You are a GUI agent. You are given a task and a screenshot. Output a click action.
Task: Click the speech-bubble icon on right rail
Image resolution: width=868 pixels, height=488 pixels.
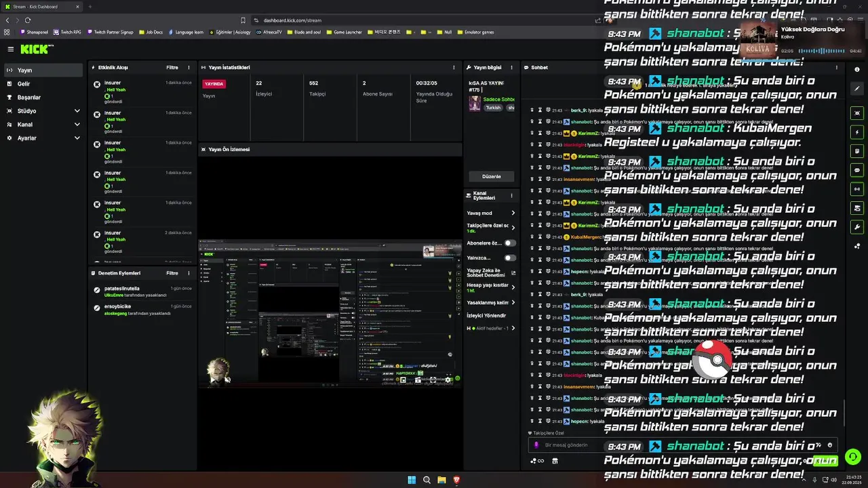coord(857,170)
